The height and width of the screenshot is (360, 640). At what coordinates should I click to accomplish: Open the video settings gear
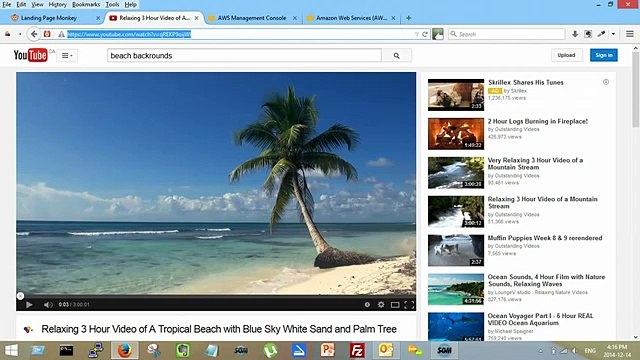click(381, 304)
